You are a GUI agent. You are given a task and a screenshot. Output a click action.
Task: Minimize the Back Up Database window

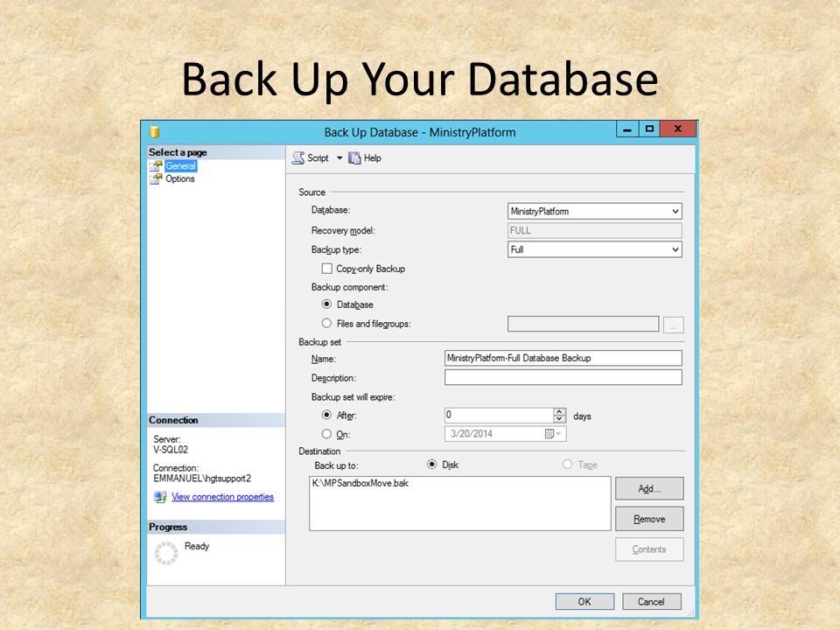point(627,129)
